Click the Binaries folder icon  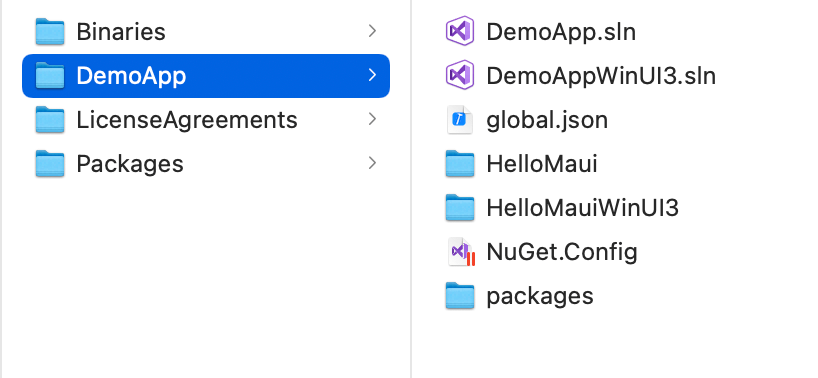pyautogui.click(x=50, y=31)
